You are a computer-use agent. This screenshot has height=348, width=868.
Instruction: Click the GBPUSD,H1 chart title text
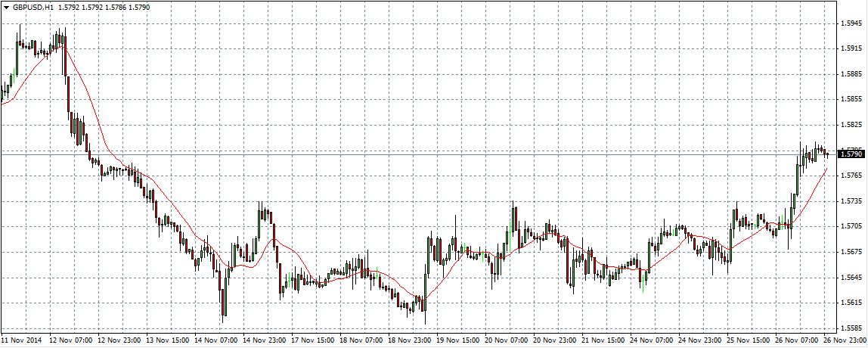[x=32, y=7]
